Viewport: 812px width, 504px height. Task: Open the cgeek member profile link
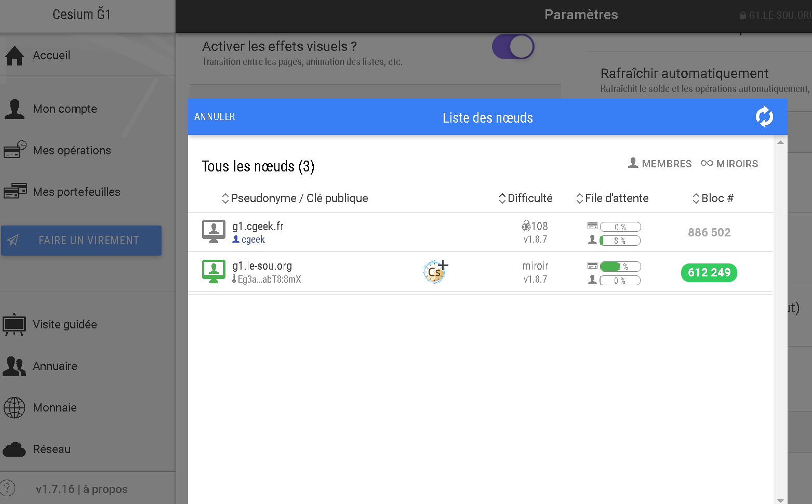coord(252,240)
